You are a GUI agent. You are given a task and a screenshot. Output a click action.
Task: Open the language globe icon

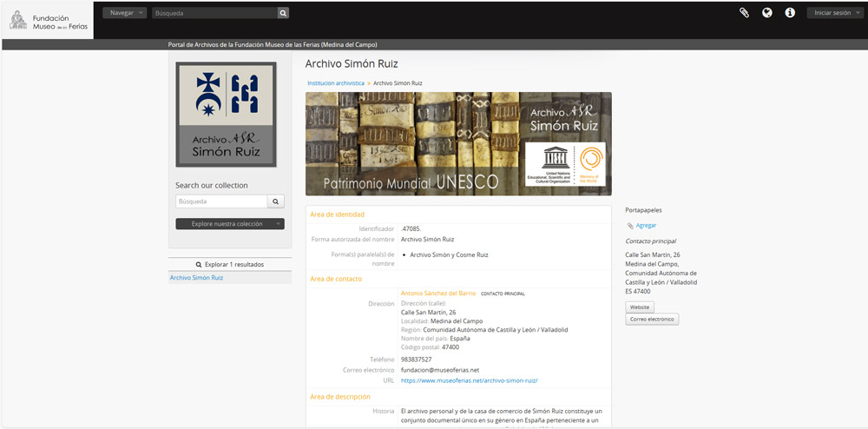766,13
